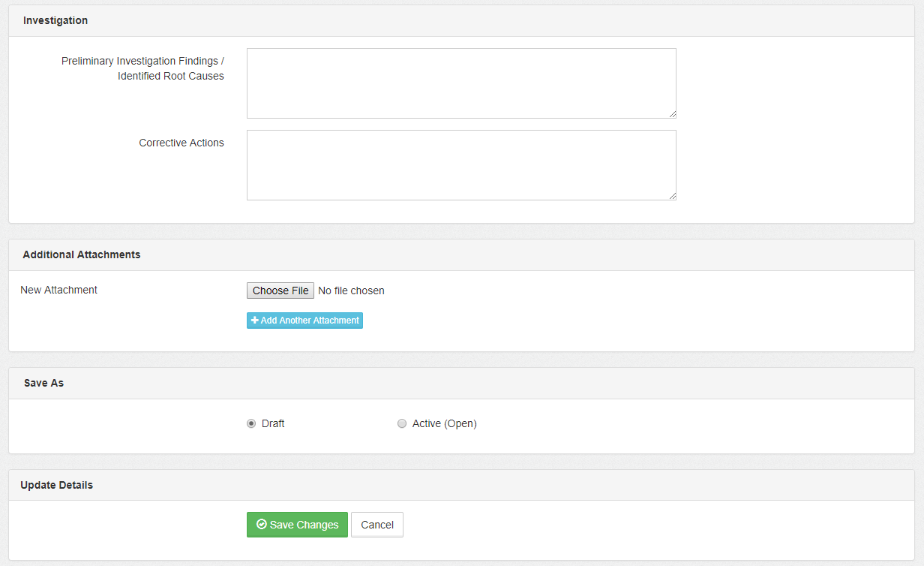The width and height of the screenshot is (924, 566).
Task: Click the checkmark icon in Save Changes
Action: point(262,525)
